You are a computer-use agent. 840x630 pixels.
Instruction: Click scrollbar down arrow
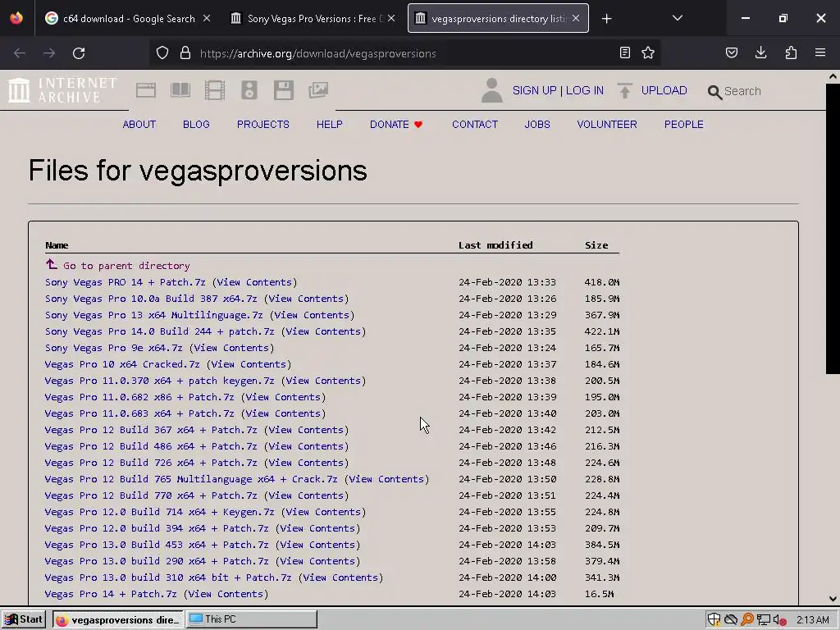(x=833, y=598)
